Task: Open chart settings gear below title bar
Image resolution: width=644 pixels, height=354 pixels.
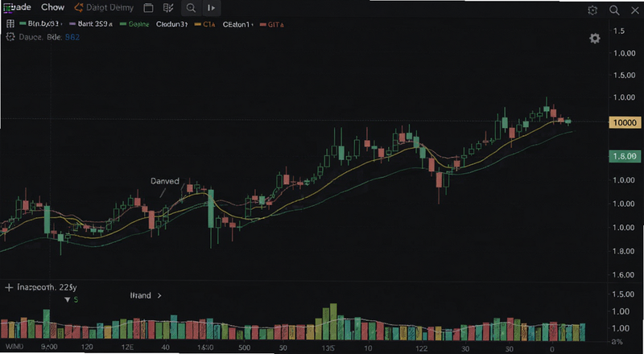Action: 595,39
